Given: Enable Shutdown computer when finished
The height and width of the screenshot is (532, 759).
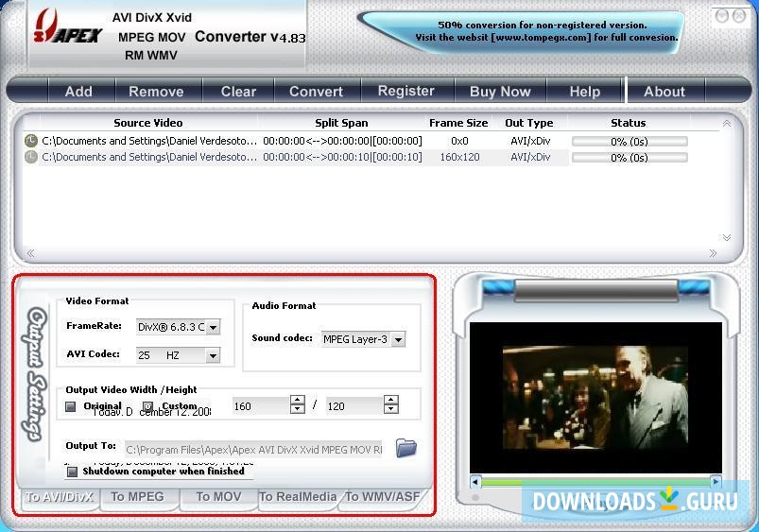Looking at the screenshot, I should tap(72, 472).
